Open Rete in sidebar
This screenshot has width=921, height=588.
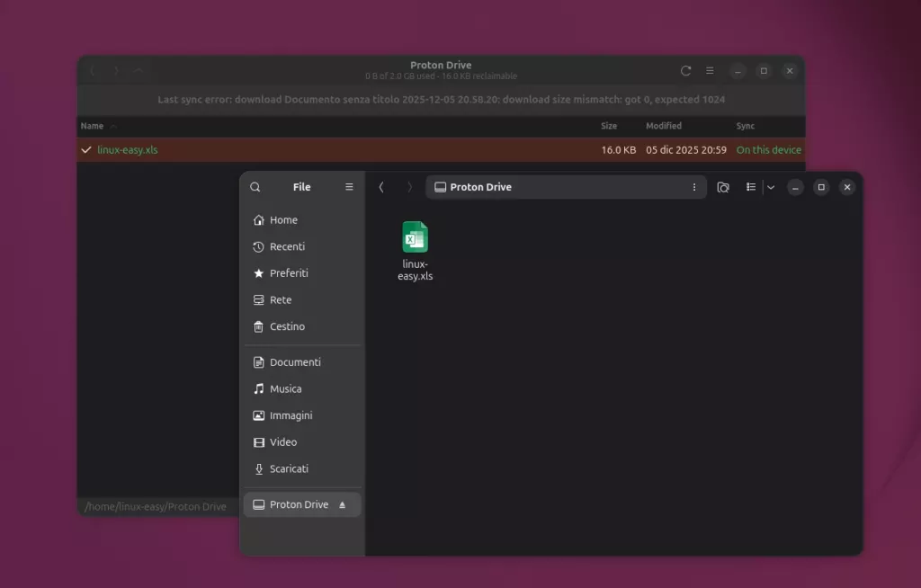[x=302, y=299]
